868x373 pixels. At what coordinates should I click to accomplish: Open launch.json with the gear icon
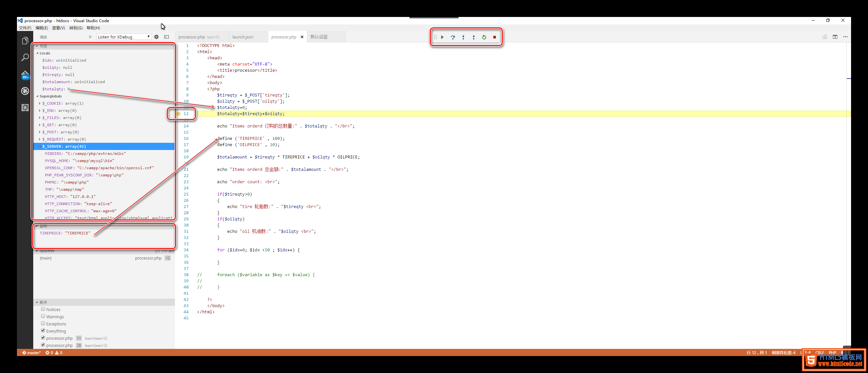click(x=156, y=37)
